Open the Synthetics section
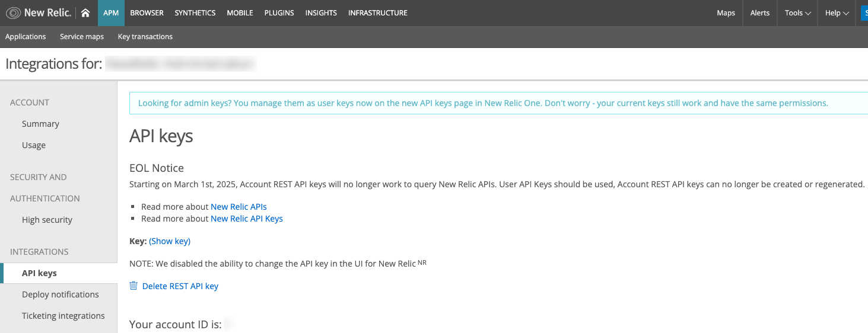Viewport: 868px width, 333px height. [195, 13]
